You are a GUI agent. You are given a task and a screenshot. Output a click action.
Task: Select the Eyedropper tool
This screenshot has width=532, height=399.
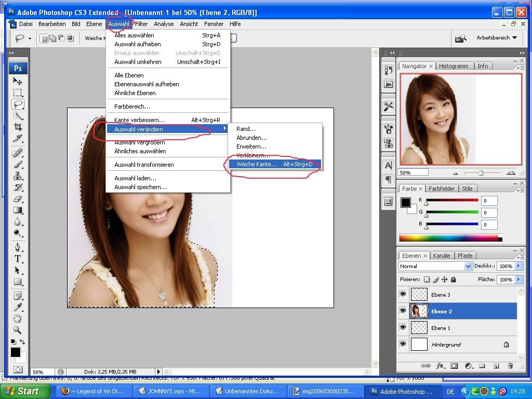point(18,307)
